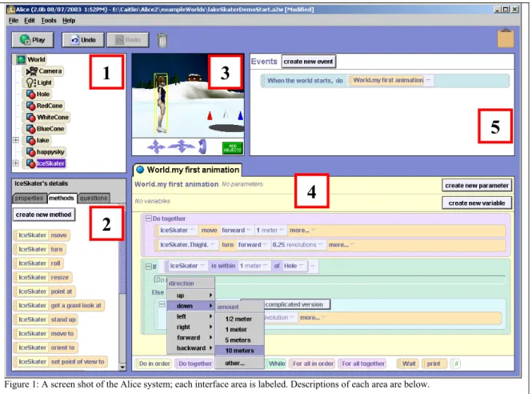
Task: Open the File menu
Action: (14, 20)
